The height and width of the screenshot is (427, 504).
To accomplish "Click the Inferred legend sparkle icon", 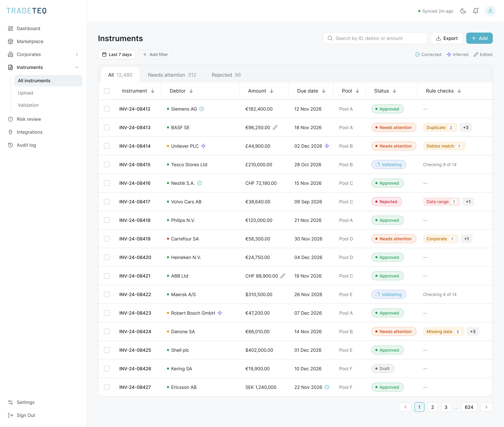I will pos(449,54).
